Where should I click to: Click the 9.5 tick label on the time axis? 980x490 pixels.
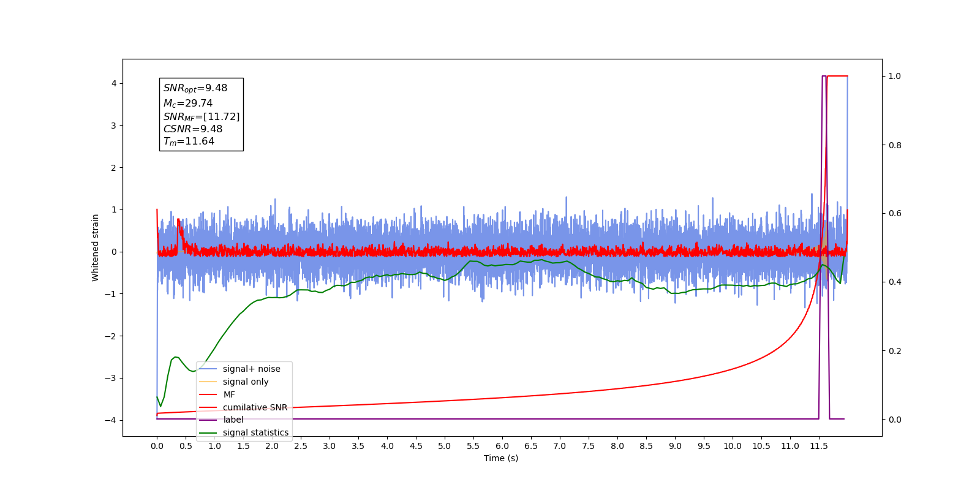tap(704, 446)
